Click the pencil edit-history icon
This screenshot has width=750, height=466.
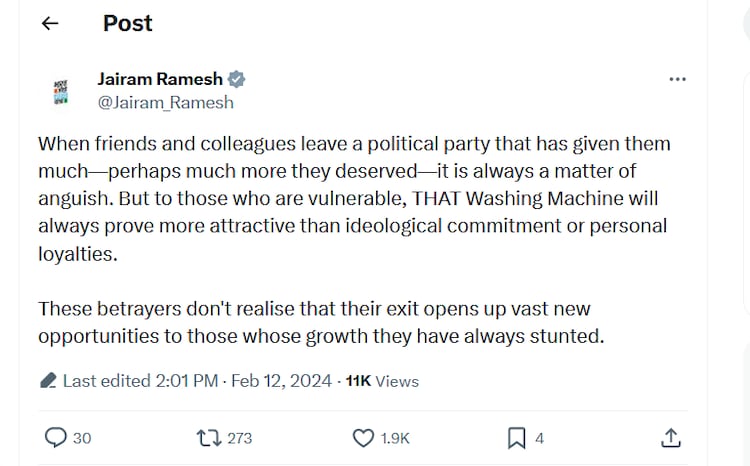(x=48, y=381)
